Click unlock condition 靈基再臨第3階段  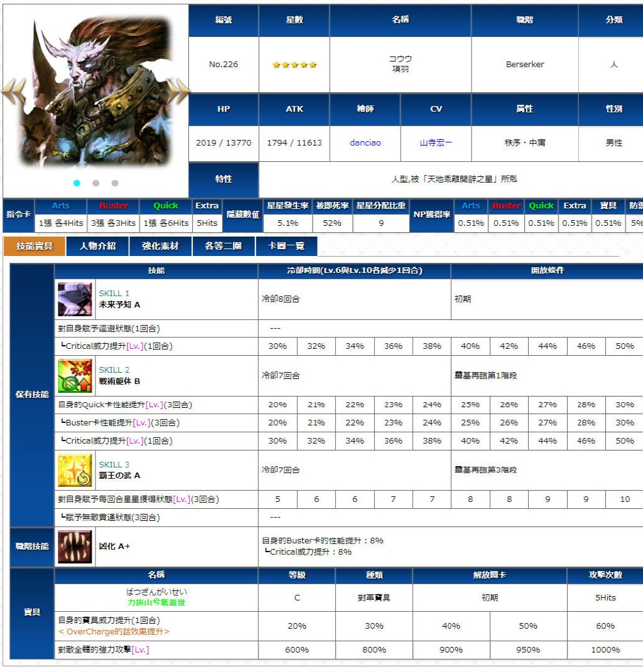pos(485,470)
